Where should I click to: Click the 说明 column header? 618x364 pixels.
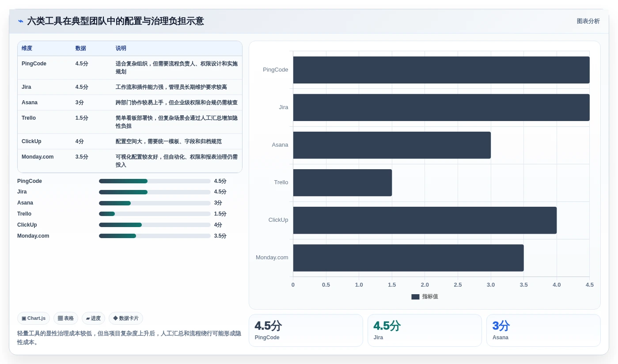tap(121, 48)
